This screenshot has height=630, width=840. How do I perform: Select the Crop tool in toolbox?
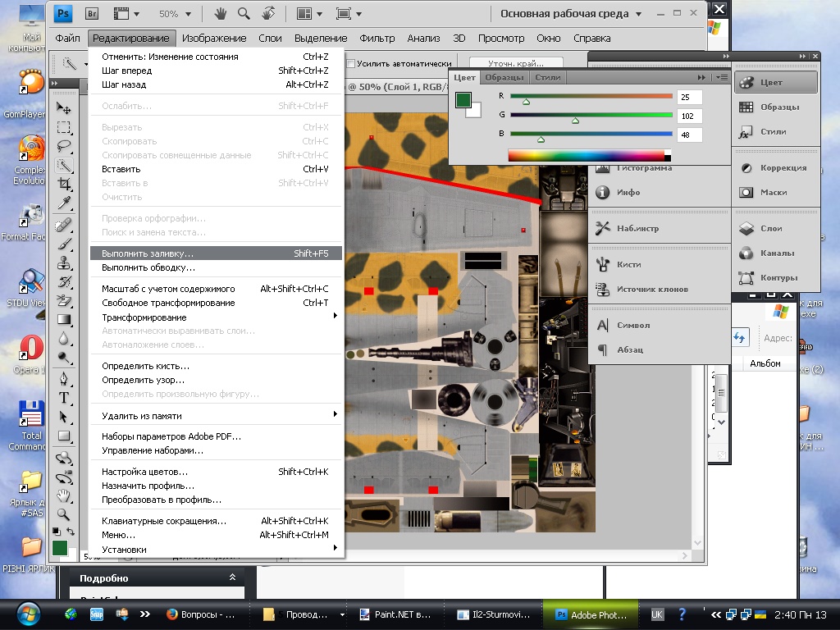64,185
